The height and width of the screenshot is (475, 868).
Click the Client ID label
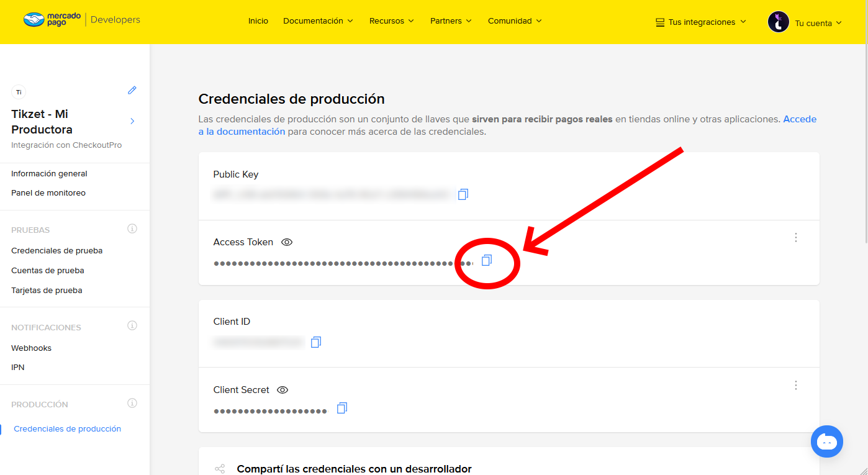[232, 322]
